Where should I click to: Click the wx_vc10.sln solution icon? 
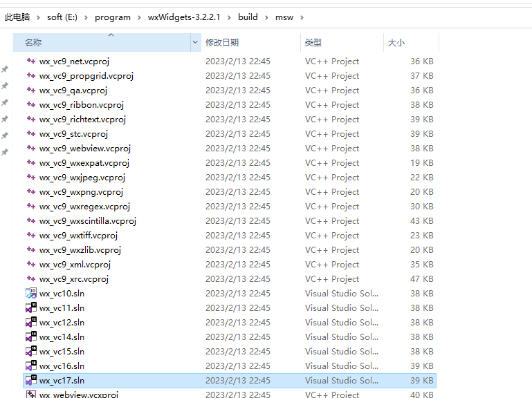[x=31, y=293]
